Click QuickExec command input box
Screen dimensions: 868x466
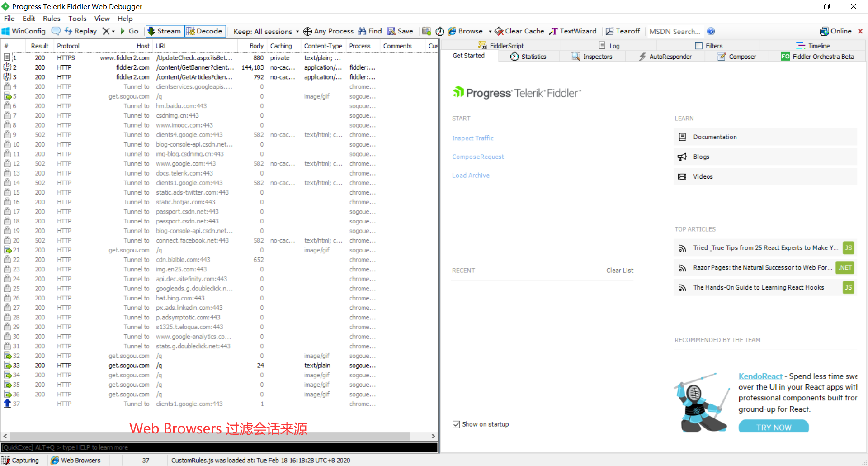tap(219, 447)
